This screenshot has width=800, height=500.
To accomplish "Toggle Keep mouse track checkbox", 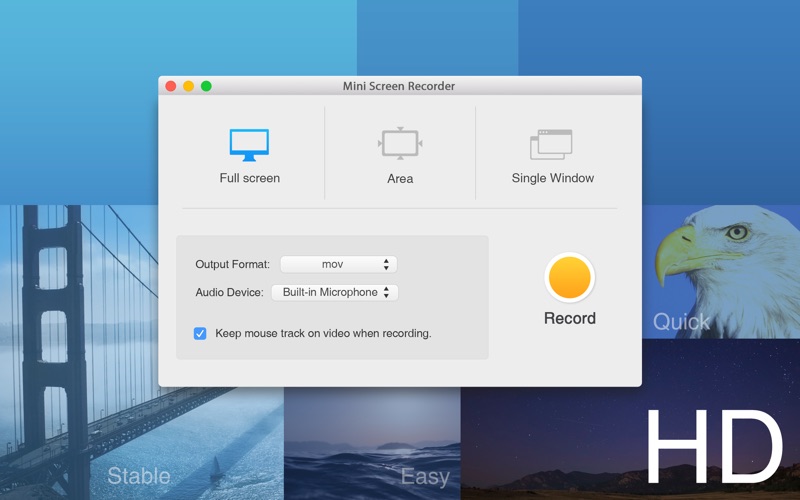I will click(x=200, y=334).
